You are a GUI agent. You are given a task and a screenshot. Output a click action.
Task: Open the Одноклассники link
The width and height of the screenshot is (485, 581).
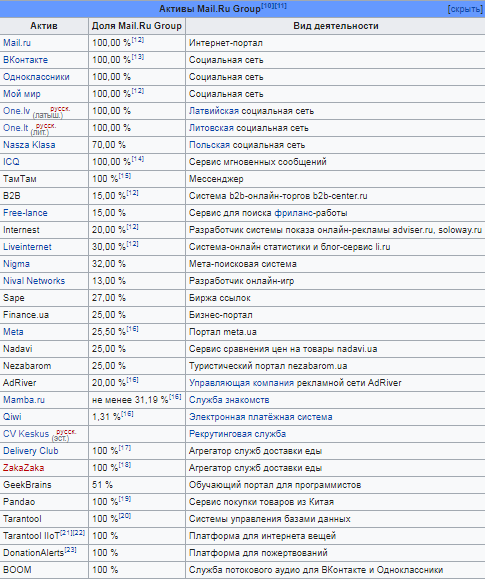pyautogui.click(x=36, y=77)
